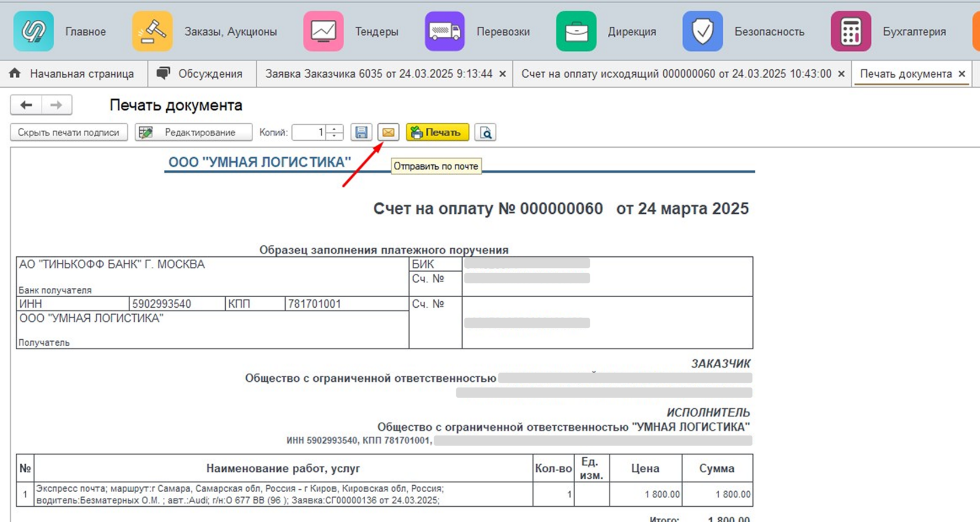Click the КПП value 781701001 cell
Viewport: 980px width, 522px height.
(x=346, y=304)
